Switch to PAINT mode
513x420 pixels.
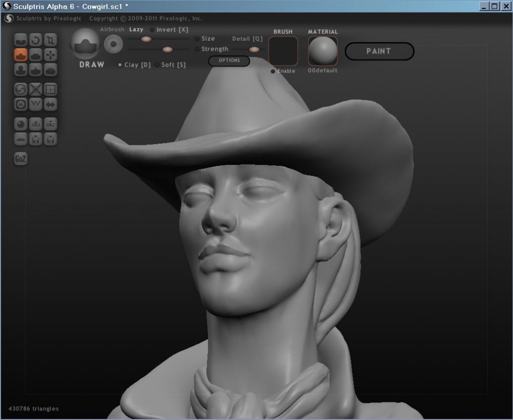tap(379, 51)
